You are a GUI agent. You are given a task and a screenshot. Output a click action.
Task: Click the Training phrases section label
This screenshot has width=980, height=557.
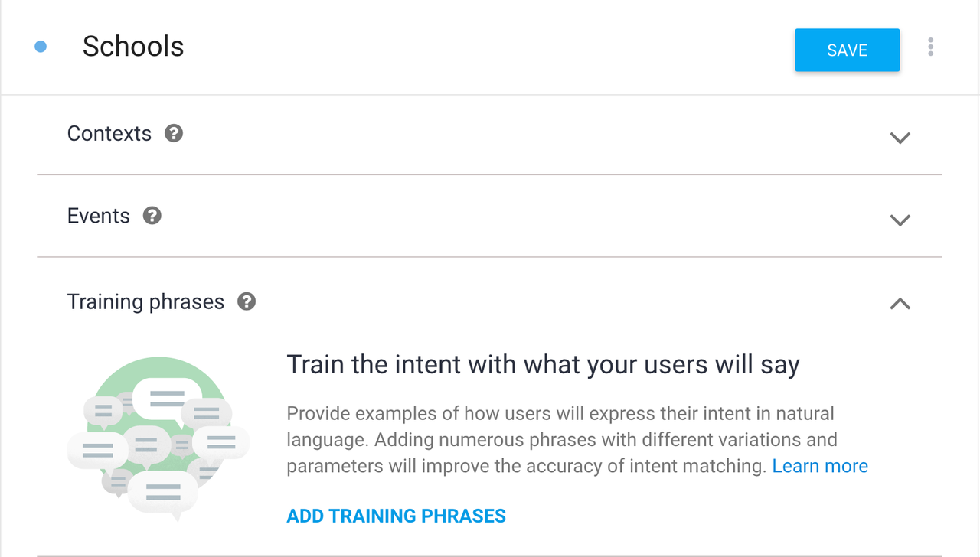coord(145,301)
